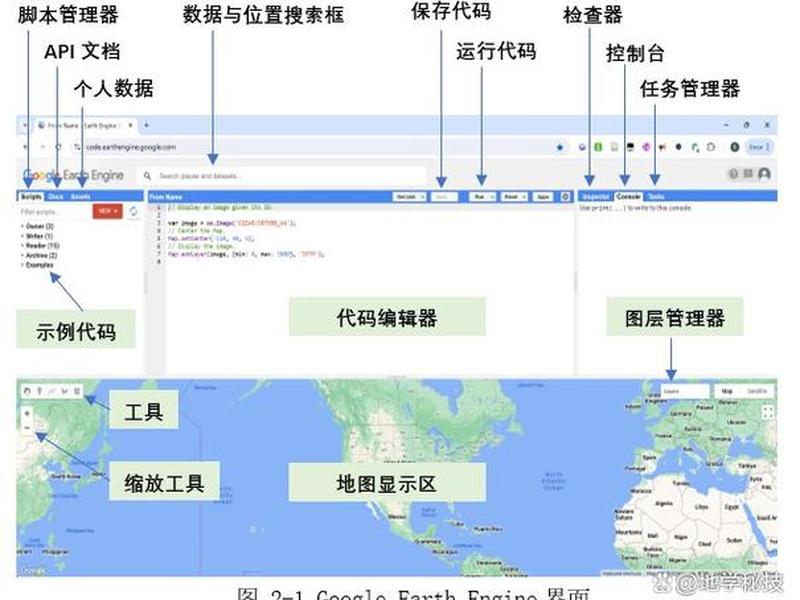
Task: Switch to the Console tab
Action: coord(628,196)
